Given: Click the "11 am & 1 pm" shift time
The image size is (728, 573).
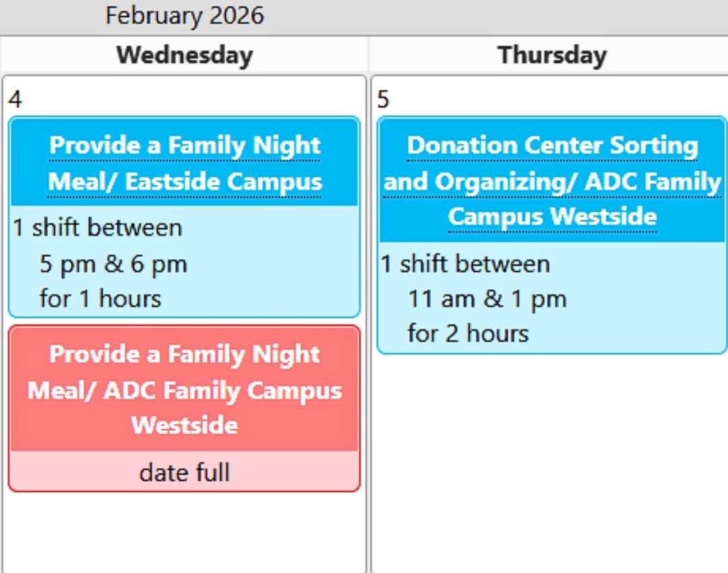Looking at the screenshot, I should [x=487, y=299].
